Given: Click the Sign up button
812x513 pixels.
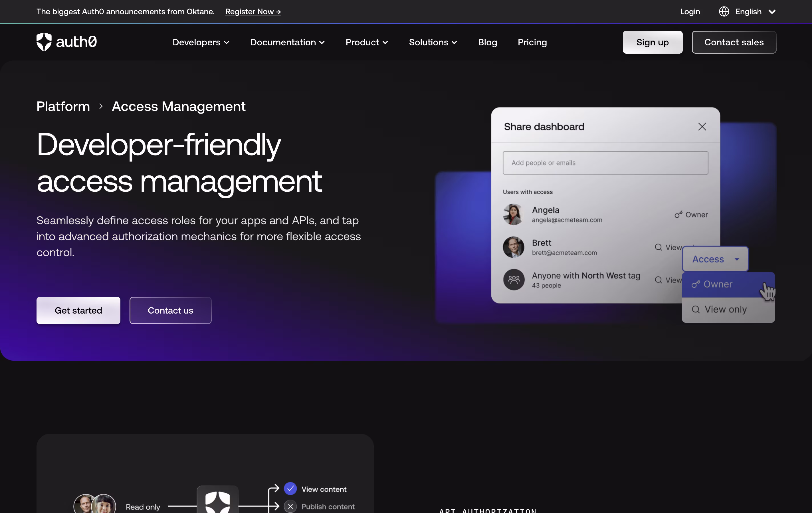Looking at the screenshot, I should pyautogui.click(x=653, y=42).
